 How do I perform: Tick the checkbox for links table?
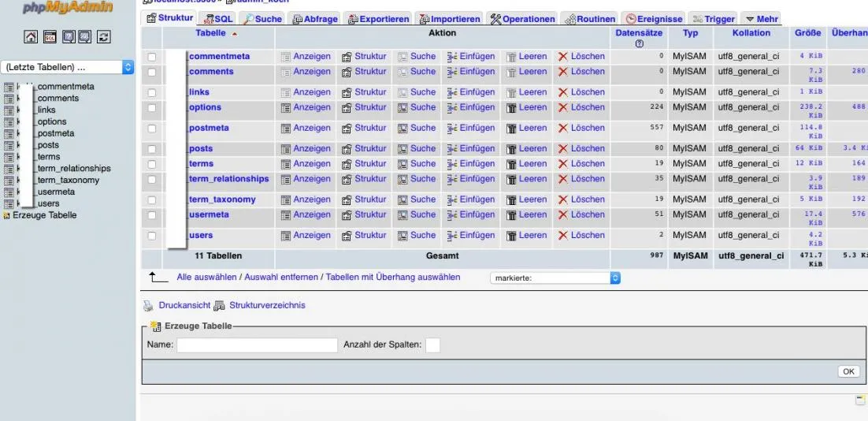tap(152, 92)
